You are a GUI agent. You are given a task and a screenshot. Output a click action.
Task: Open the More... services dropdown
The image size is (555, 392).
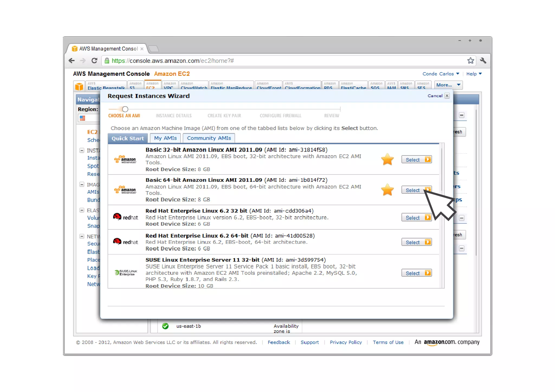tap(448, 85)
